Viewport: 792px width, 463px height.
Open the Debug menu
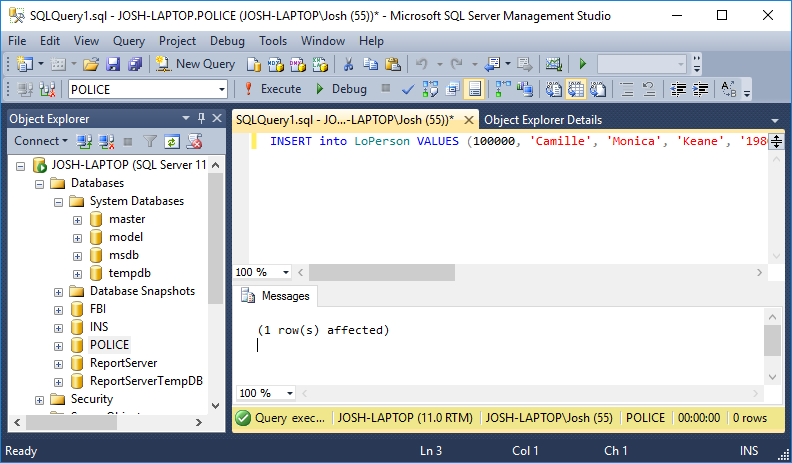coord(227,41)
